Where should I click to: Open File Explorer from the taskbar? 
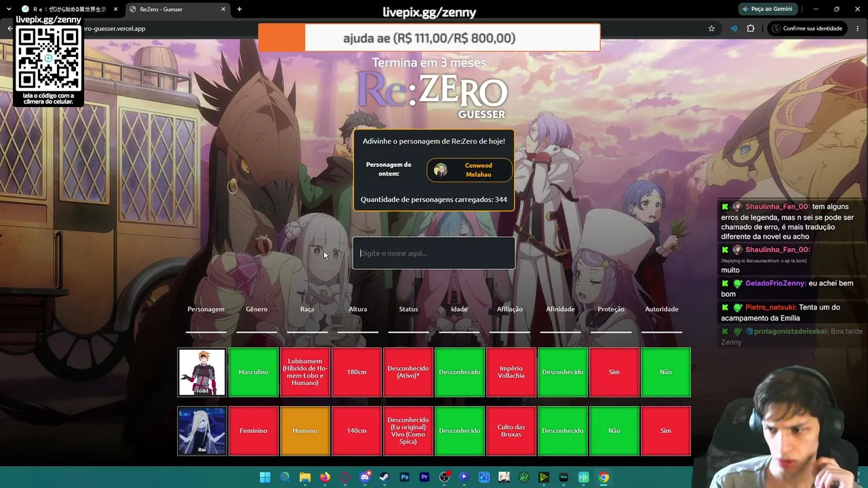coord(305,477)
